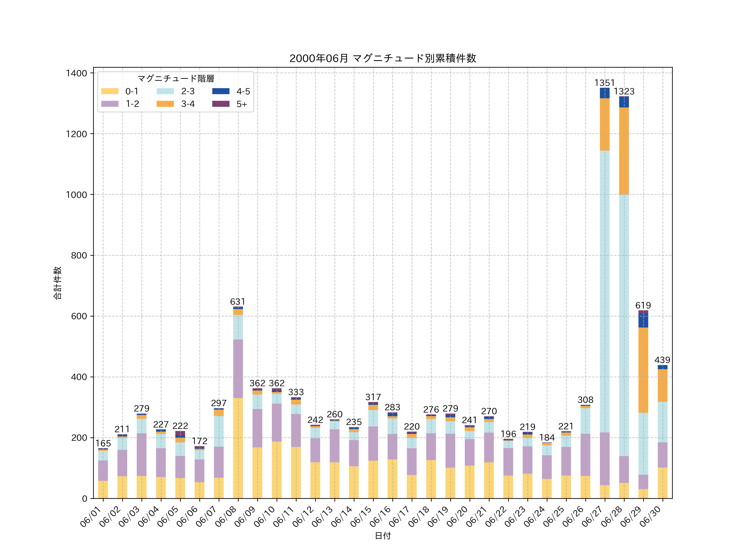Viewport: 747px width, 560px height.
Task: Click the 5+ plum legend swatch
Action: click(221, 104)
